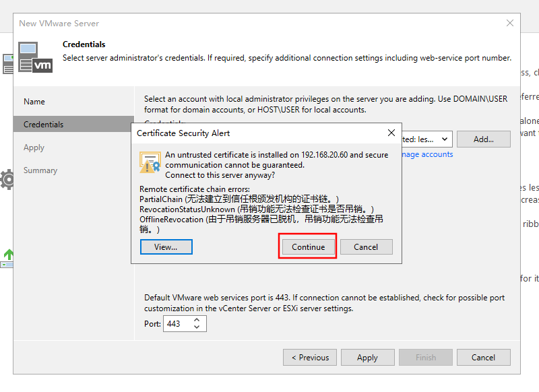The image size is (539, 392).
Task: Click Cancel button in wizard footer
Action: pyautogui.click(x=483, y=358)
